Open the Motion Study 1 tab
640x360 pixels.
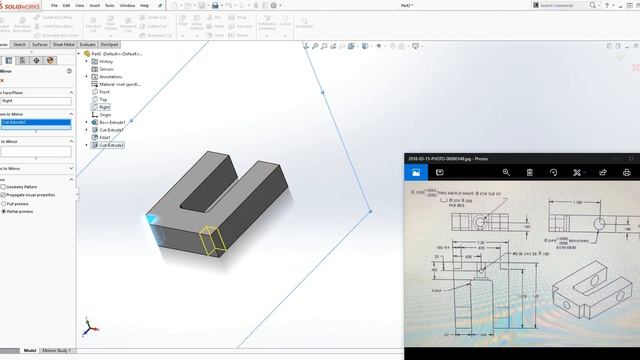[x=56, y=351]
